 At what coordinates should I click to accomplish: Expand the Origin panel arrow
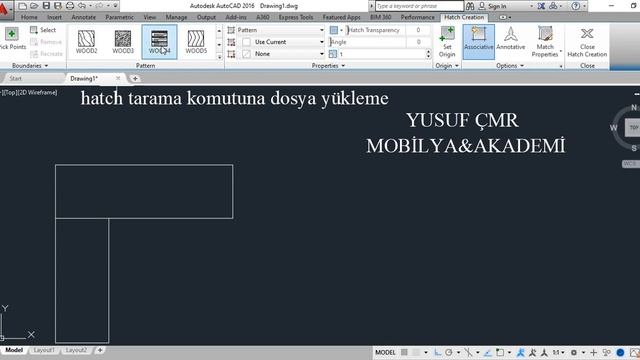456,66
